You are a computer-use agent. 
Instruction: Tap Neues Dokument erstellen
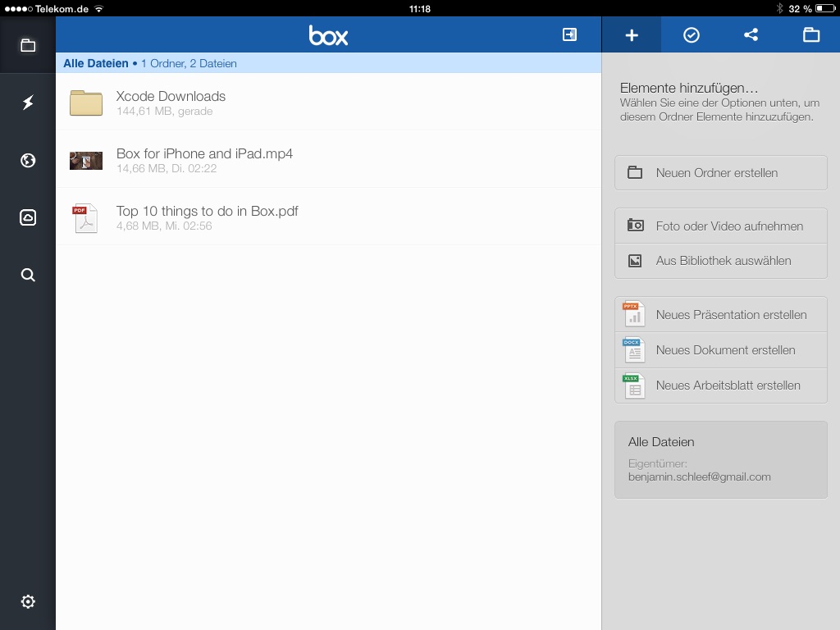click(720, 350)
